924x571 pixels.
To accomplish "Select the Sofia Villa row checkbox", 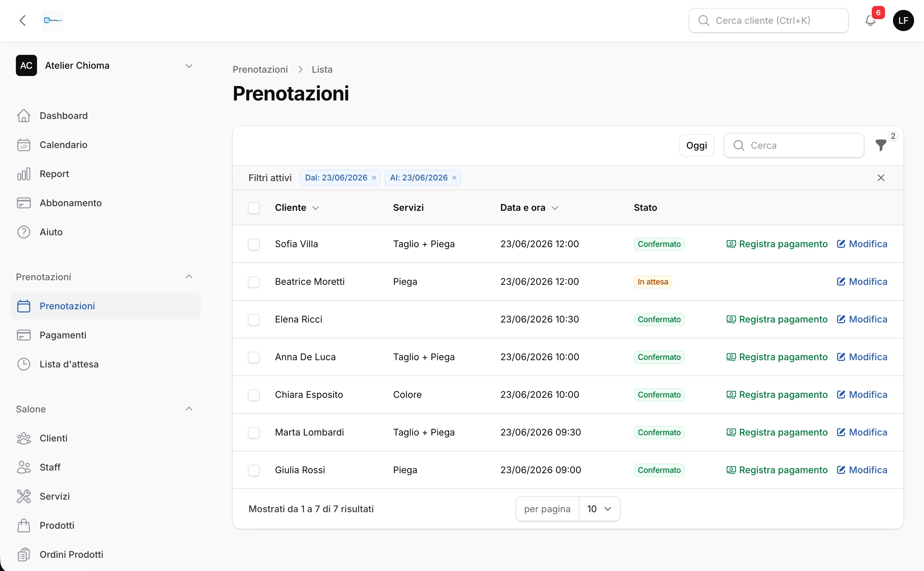I will click(254, 244).
